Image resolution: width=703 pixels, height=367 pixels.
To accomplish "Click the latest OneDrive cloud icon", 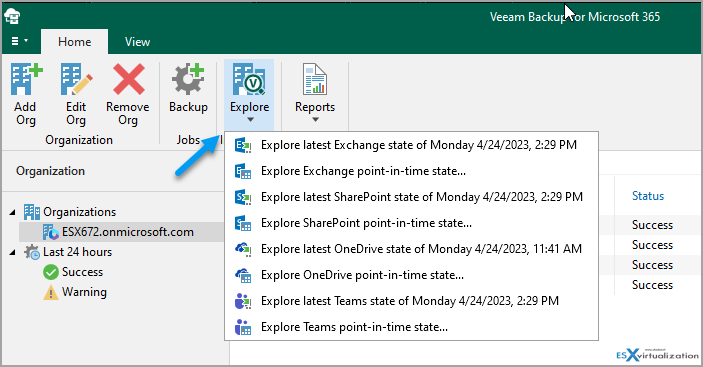I will click(x=243, y=249).
